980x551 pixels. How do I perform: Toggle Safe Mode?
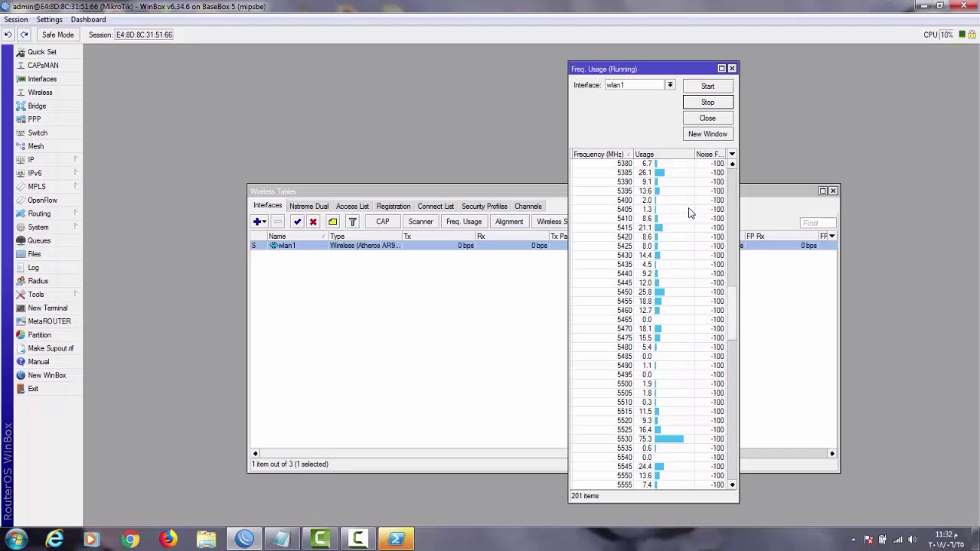click(x=57, y=34)
